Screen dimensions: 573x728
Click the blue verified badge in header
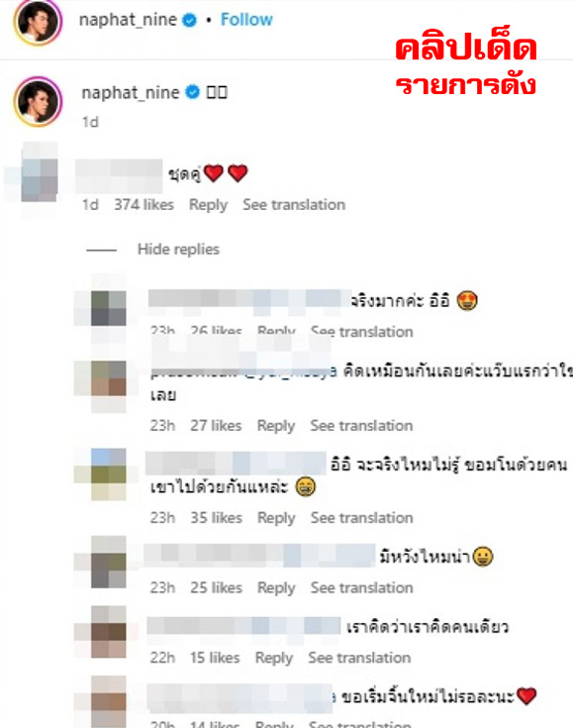(189, 21)
